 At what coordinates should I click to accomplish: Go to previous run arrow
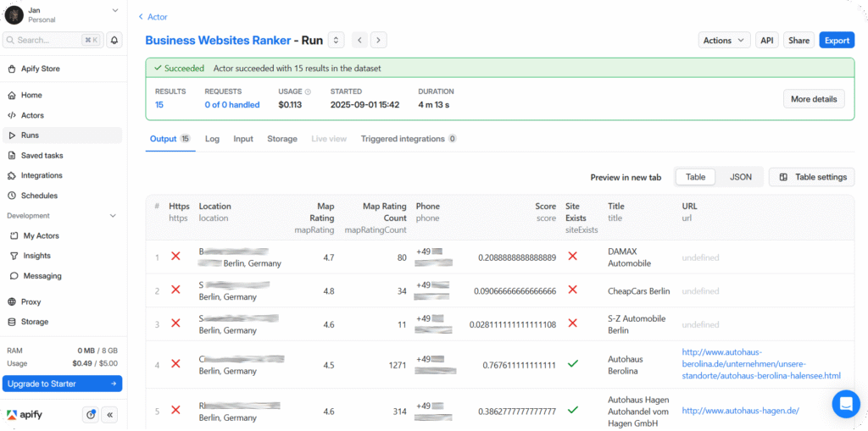click(x=359, y=40)
